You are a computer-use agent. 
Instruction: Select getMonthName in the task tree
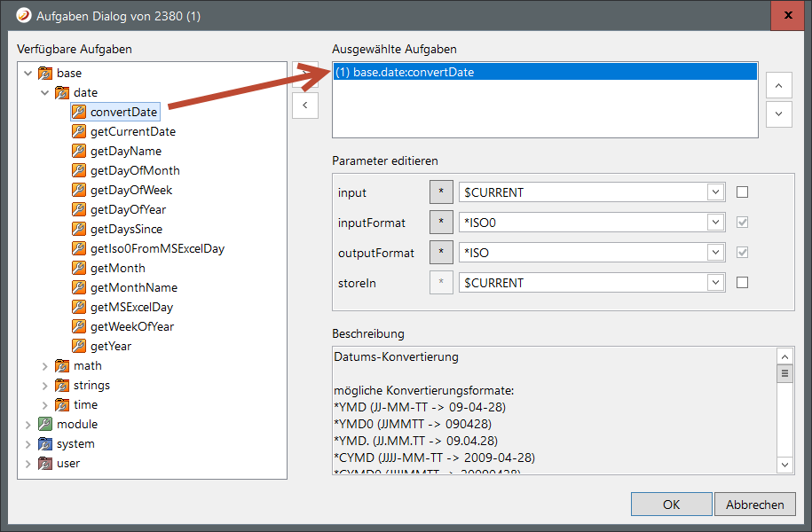click(133, 287)
